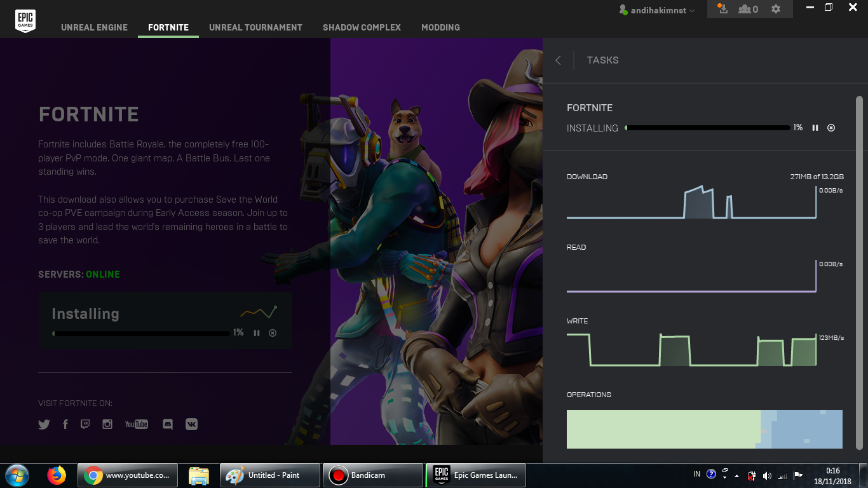The height and width of the screenshot is (488, 868).
Task: Click the Download speed graph
Action: pos(691,202)
